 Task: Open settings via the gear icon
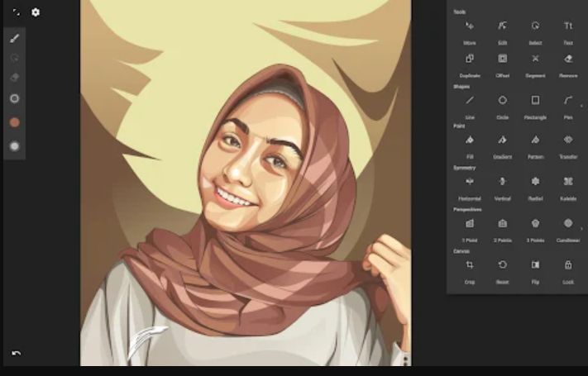coord(36,12)
